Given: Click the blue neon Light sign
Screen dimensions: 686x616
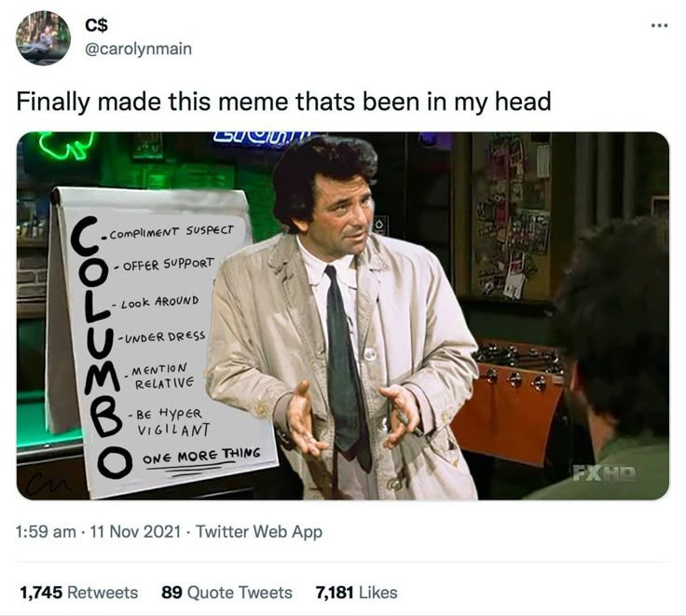Looking at the screenshot, I should (x=263, y=137).
